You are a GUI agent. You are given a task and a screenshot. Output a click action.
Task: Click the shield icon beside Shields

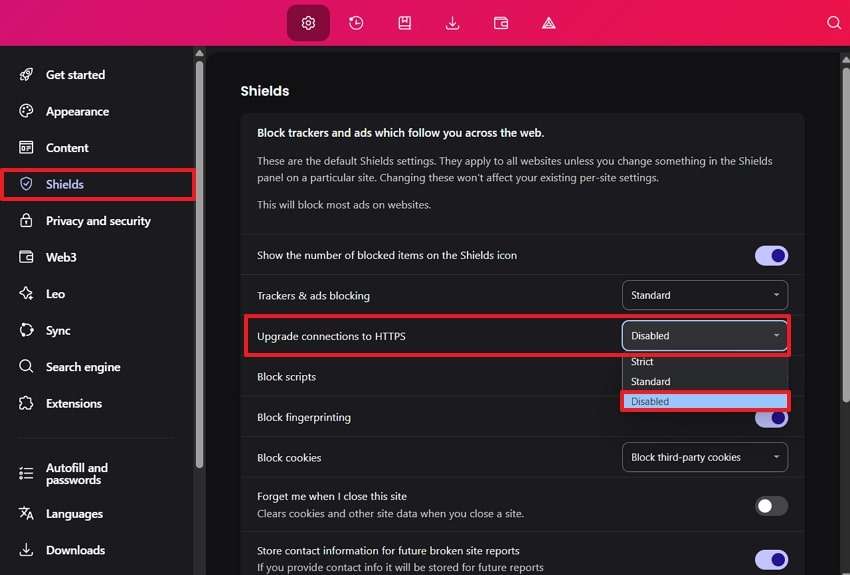26,184
